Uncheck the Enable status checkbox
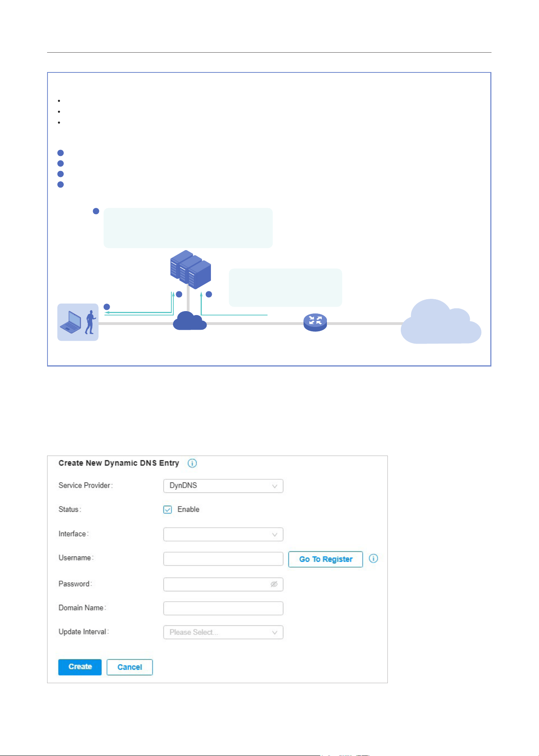 [167, 509]
